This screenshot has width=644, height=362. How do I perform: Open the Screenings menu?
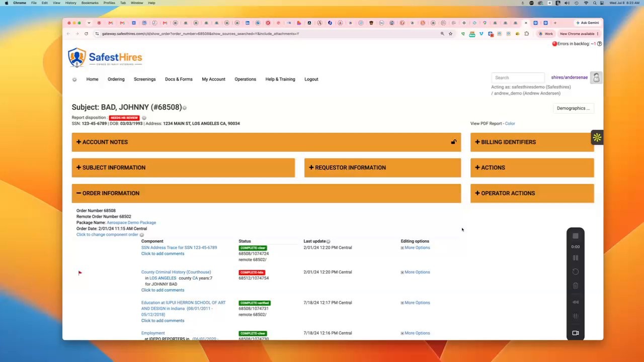click(144, 79)
